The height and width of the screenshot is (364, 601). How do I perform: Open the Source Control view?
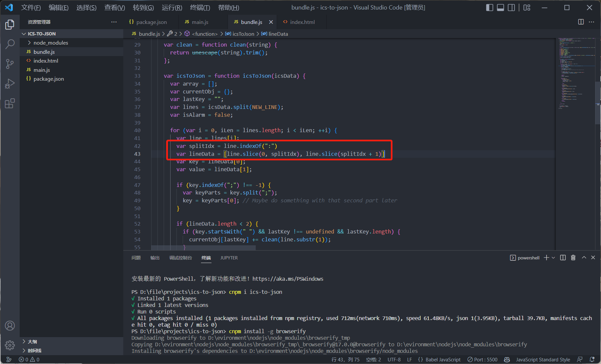coord(10,64)
